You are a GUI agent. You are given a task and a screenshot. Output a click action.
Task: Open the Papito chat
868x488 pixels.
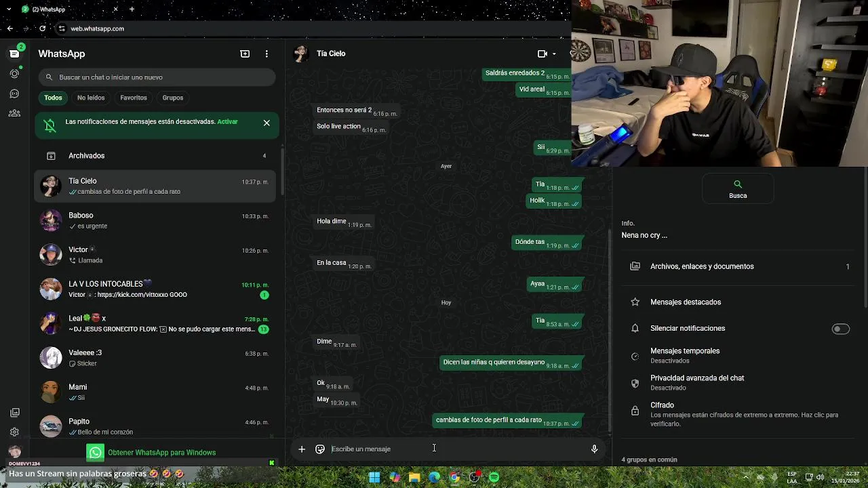click(157, 426)
